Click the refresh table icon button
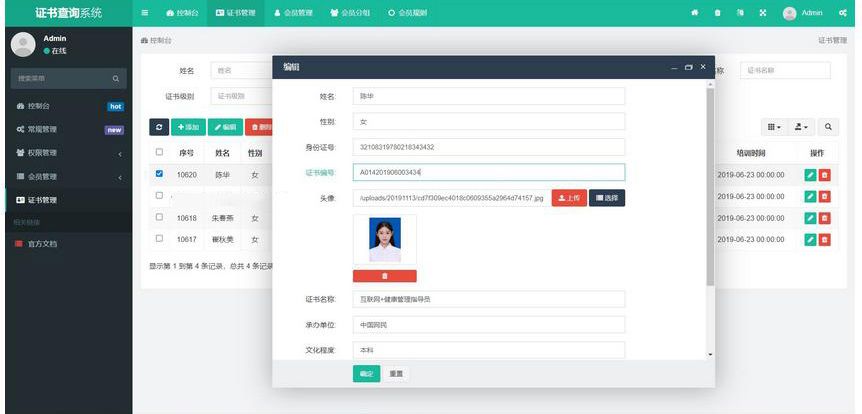 (158, 127)
